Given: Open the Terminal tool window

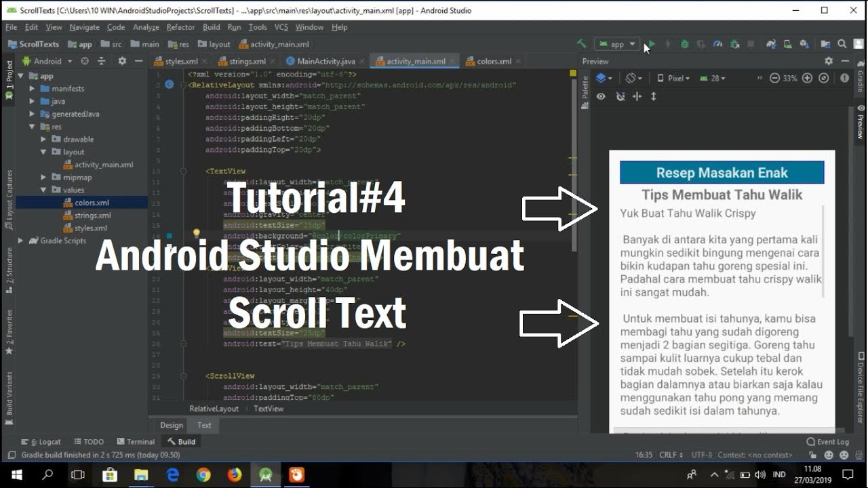Looking at the screenshot, I should tap(136, 442).
